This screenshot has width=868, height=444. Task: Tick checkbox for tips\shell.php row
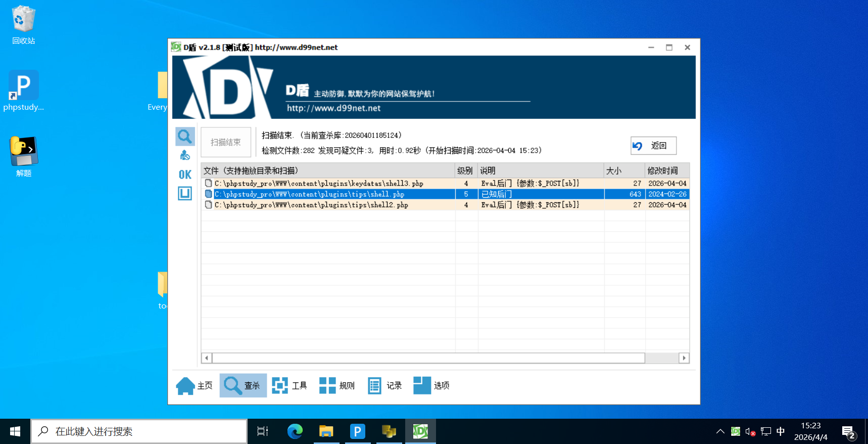(x=208, y=194)
